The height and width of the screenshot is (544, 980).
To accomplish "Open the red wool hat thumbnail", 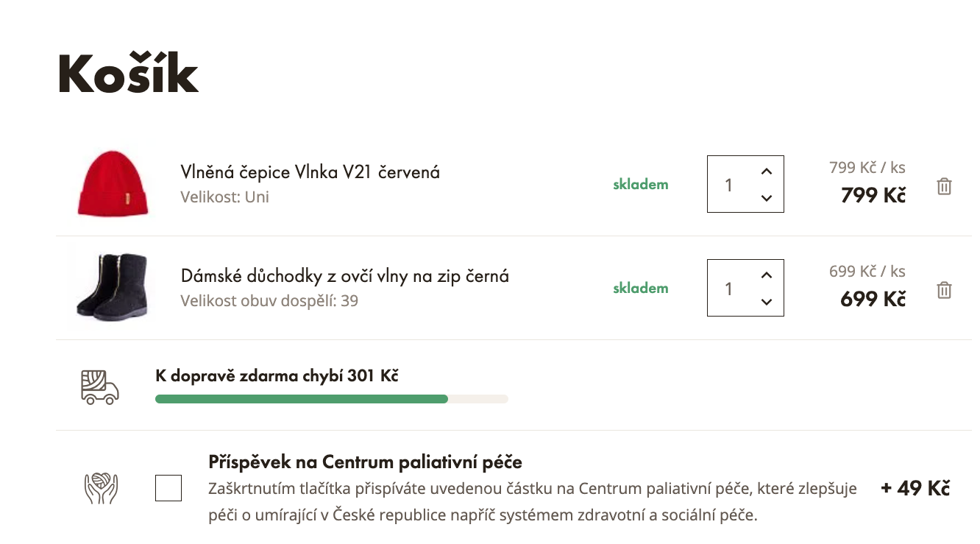I will [113, 184].
